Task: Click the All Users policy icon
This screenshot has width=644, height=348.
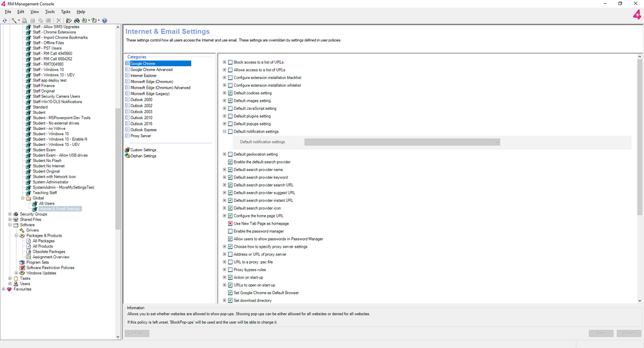Action: tap(35, 203)
